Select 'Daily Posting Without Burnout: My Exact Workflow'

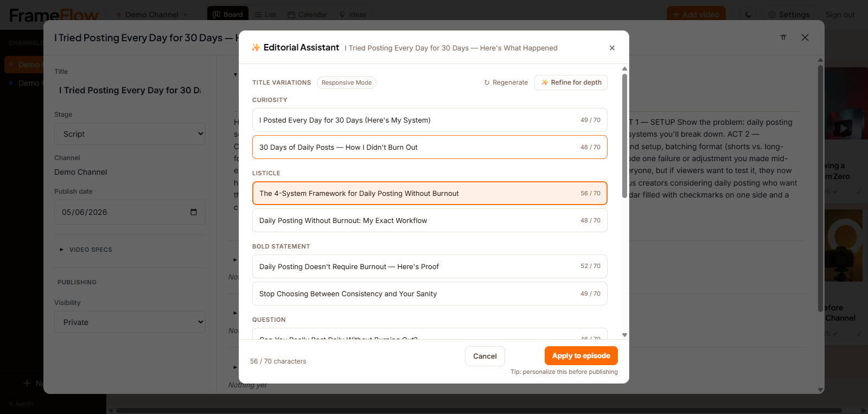[x=430, y=220]
